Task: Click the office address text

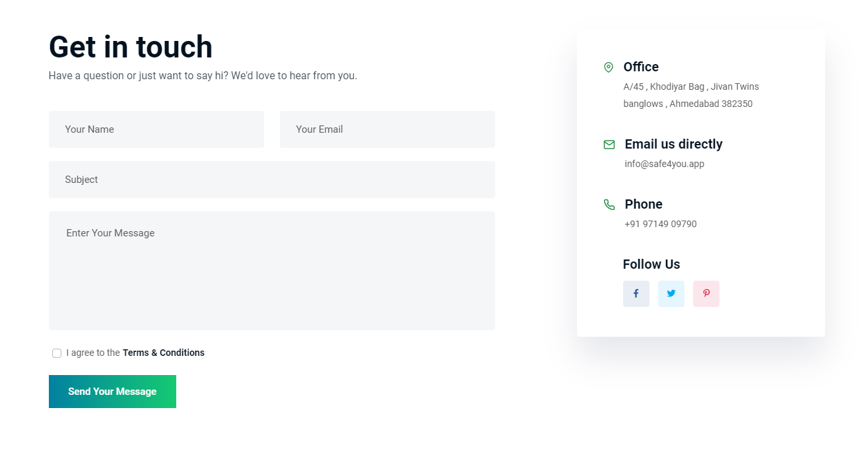Action: pos(690,95)
